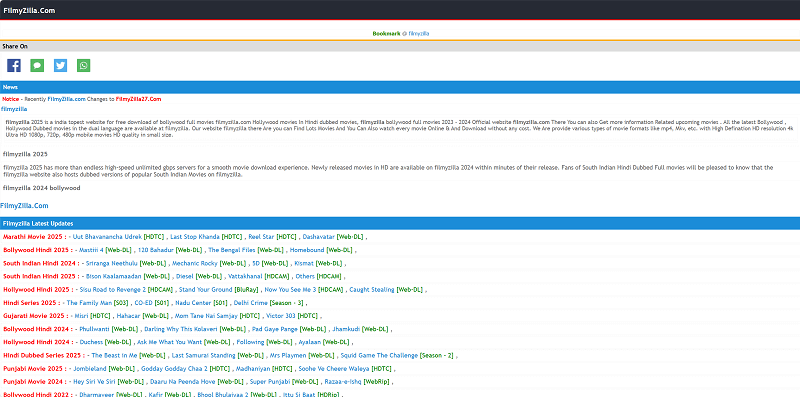The width and height of the screenshot is (800, 397).
Task: Open Caught Stealing movie link
Action: pos(372,290)
